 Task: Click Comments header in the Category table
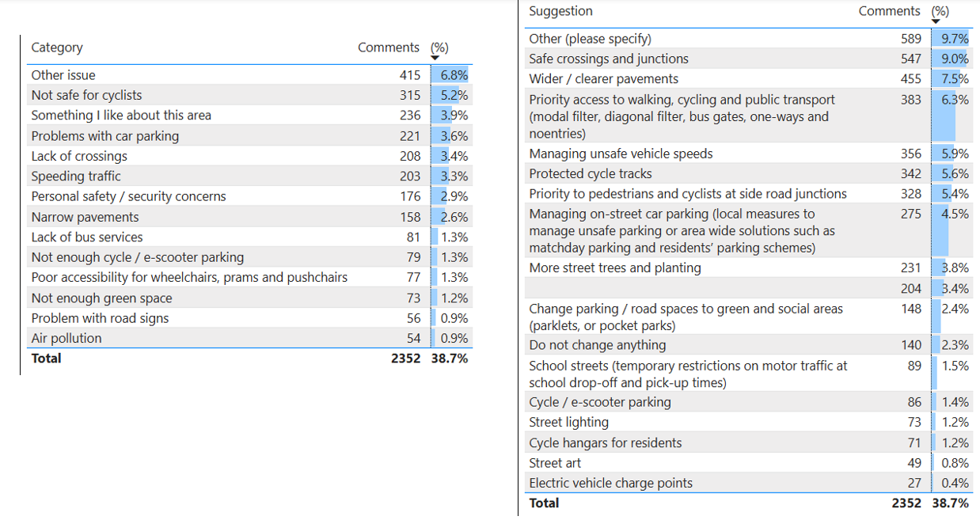(388, 47)
